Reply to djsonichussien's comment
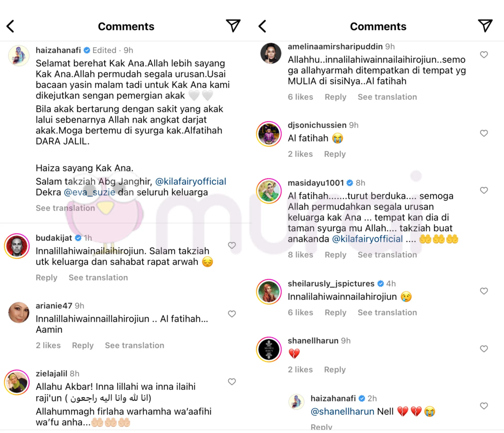504x433 pixels. point(335,154)
